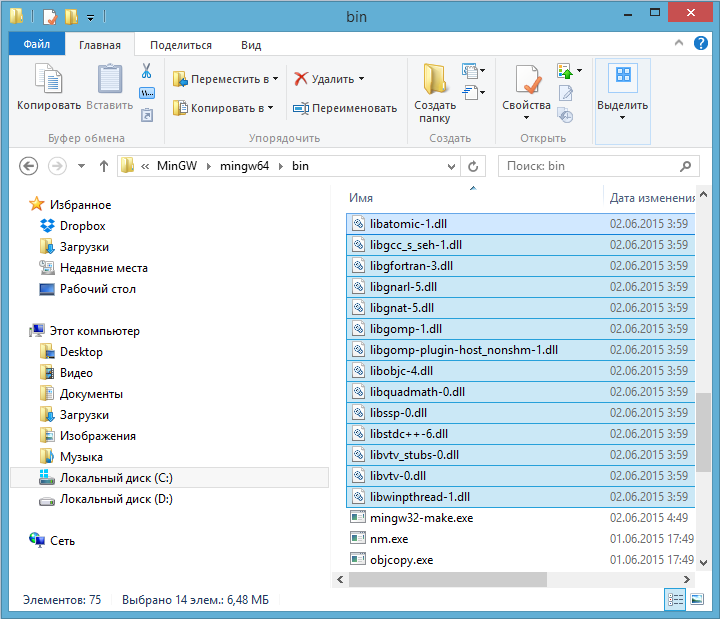Click the vertical scrollbar thumb in file list
The width and height of the screenshot is (720, 619).
pyautogui.click(x=703, y=432)
